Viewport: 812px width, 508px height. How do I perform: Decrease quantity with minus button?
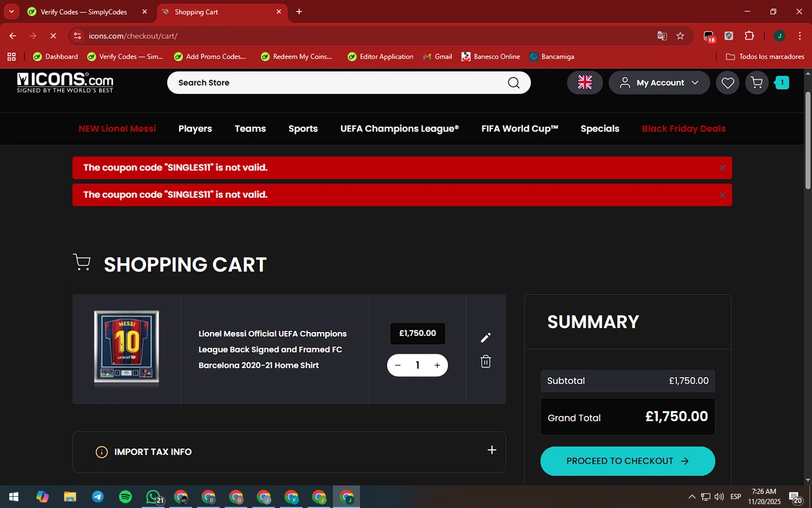coord(398,366)
